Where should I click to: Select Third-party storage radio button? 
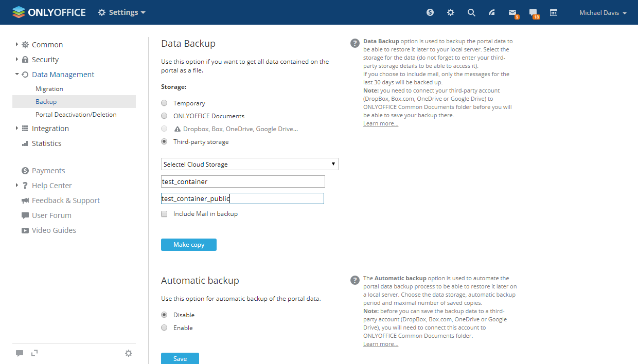(164, 142)
